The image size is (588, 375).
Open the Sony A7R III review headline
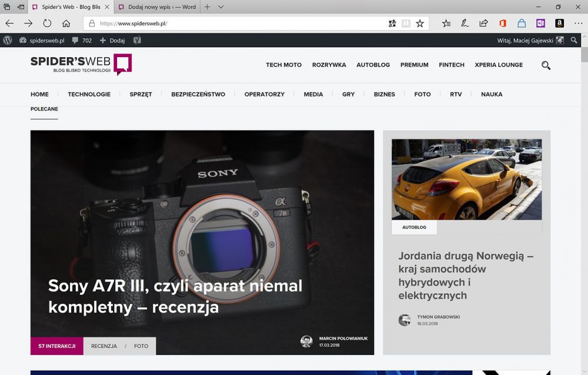tap(175, 296)
